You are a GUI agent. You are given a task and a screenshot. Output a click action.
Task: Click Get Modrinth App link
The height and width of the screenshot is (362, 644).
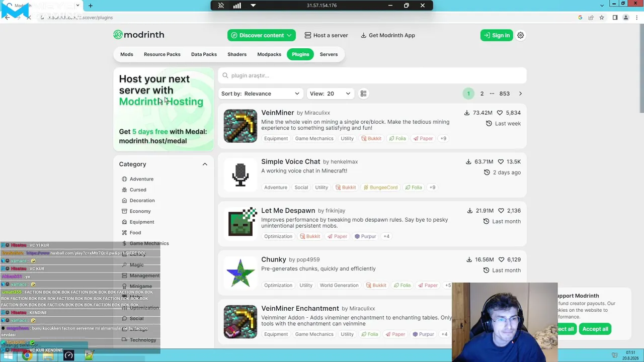point(387,35)
